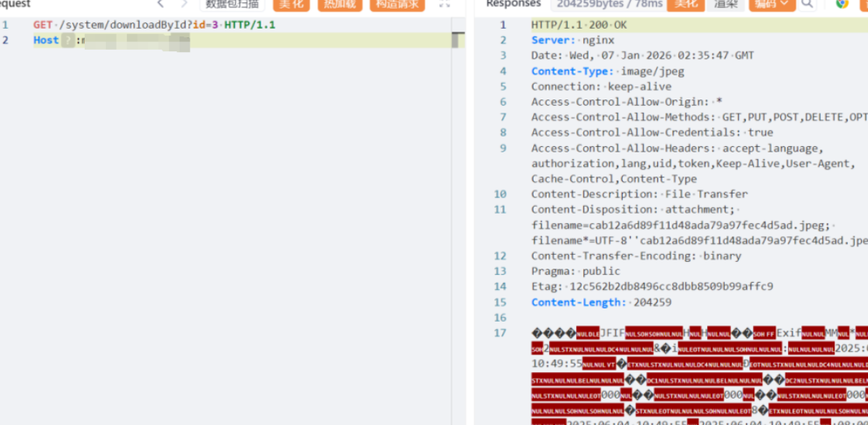Viewport: 868px width, 425px height.
Task: Place cursor in the GET /system/downloadById request line
Action: [154, 25]
